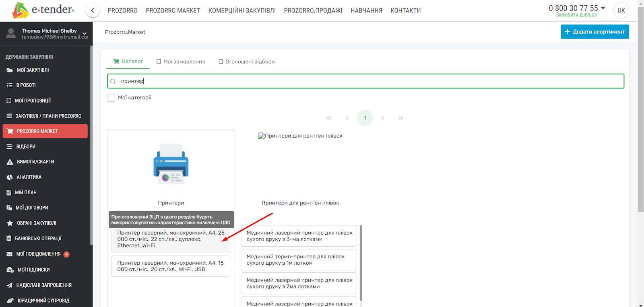Click the list icon beside Закупівлі / Плани Prozorro

coord(9,116)
